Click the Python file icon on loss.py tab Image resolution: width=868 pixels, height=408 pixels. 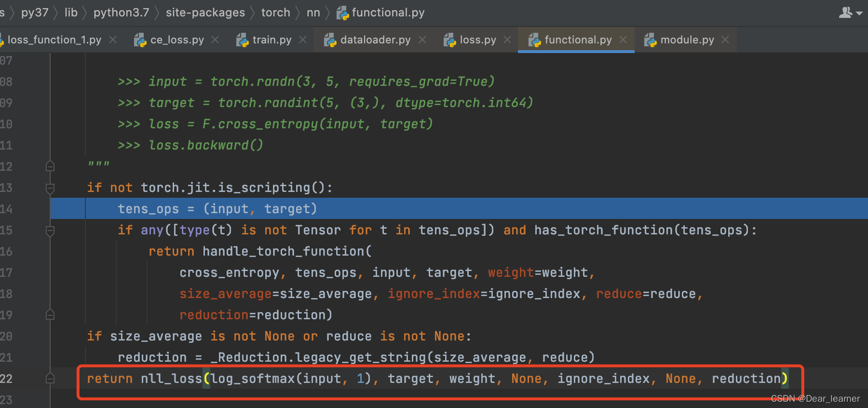coord(449,40)
